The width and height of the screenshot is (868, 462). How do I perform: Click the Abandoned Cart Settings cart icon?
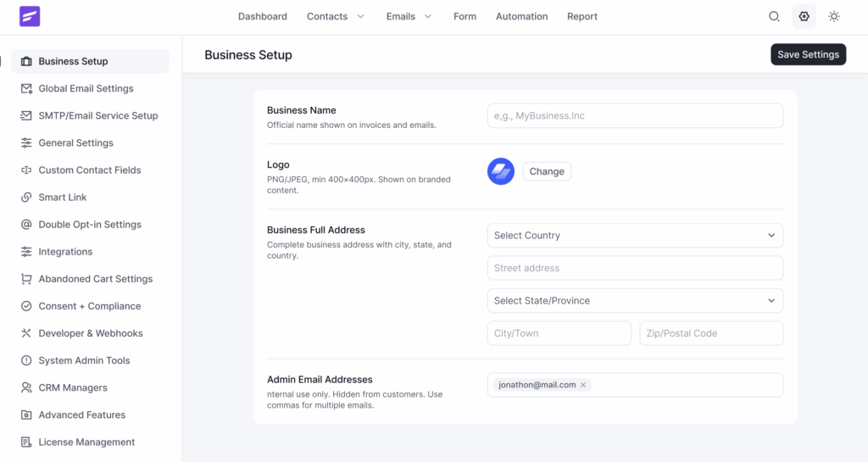[26, 279]
